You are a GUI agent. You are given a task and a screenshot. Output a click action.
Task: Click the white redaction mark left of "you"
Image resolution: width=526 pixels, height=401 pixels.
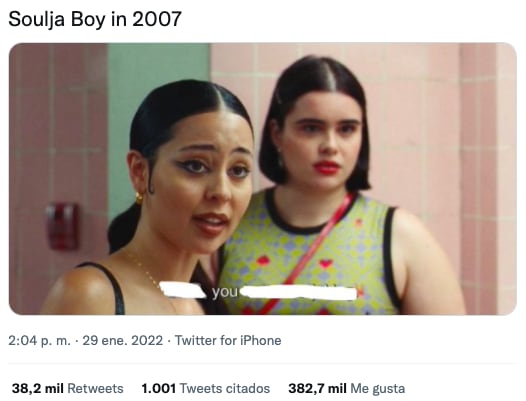[x=182, y=291]
